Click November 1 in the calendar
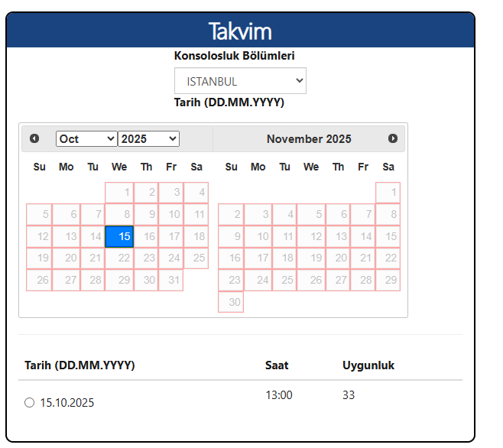 tap(388, 193)
